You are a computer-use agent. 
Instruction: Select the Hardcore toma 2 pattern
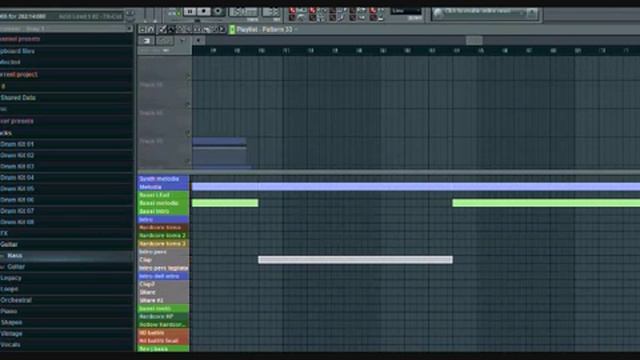click(x=163, y=236)
